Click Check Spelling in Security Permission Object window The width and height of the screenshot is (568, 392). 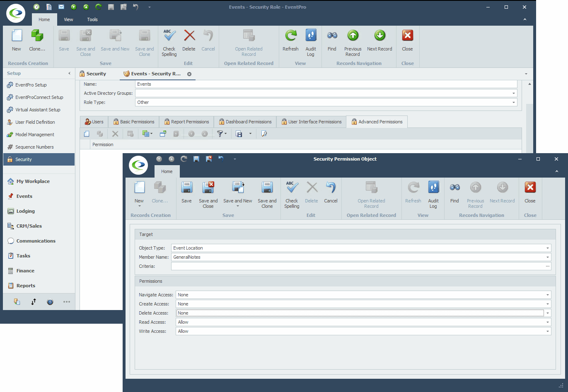click(292, 195)
